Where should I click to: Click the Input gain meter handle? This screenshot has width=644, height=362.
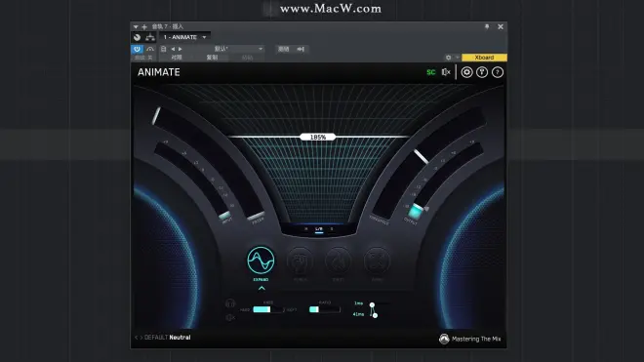click(224, 216)
